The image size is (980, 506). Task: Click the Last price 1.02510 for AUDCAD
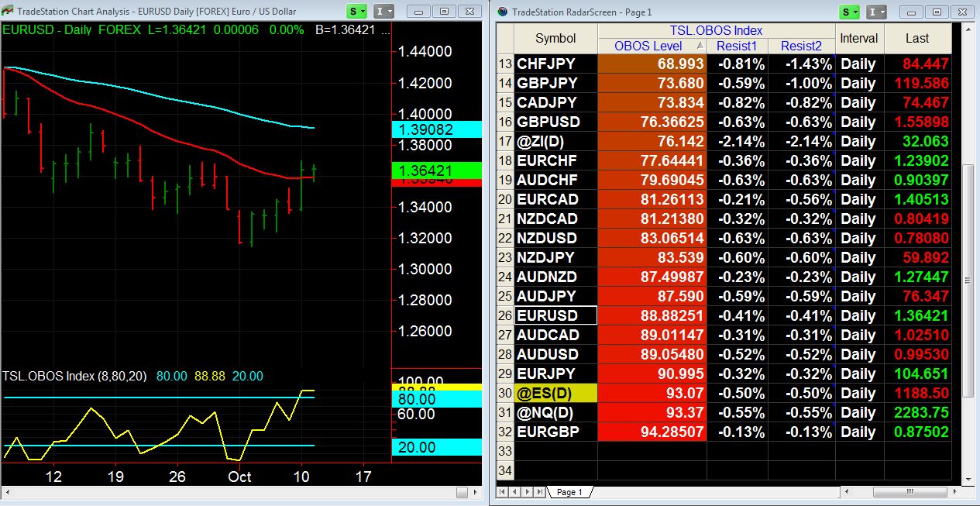tap(917, 335)
